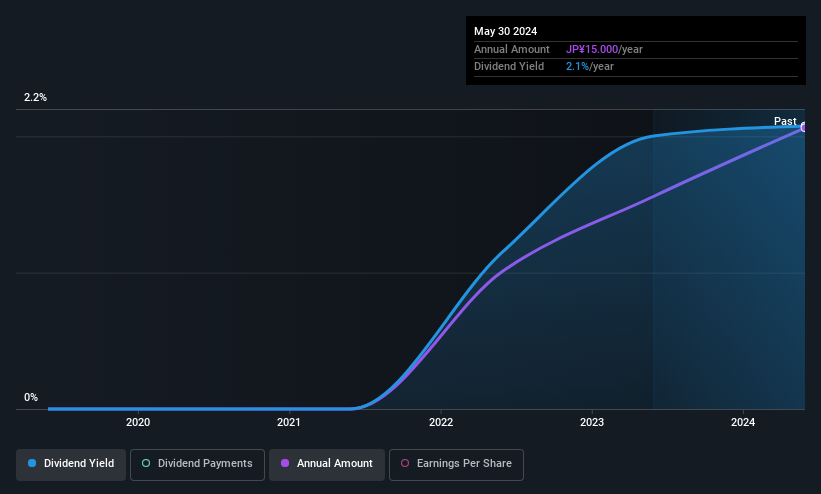Click the blue Dividend Yield legend dot
This screenshot has width=821, height=494.
32,463
